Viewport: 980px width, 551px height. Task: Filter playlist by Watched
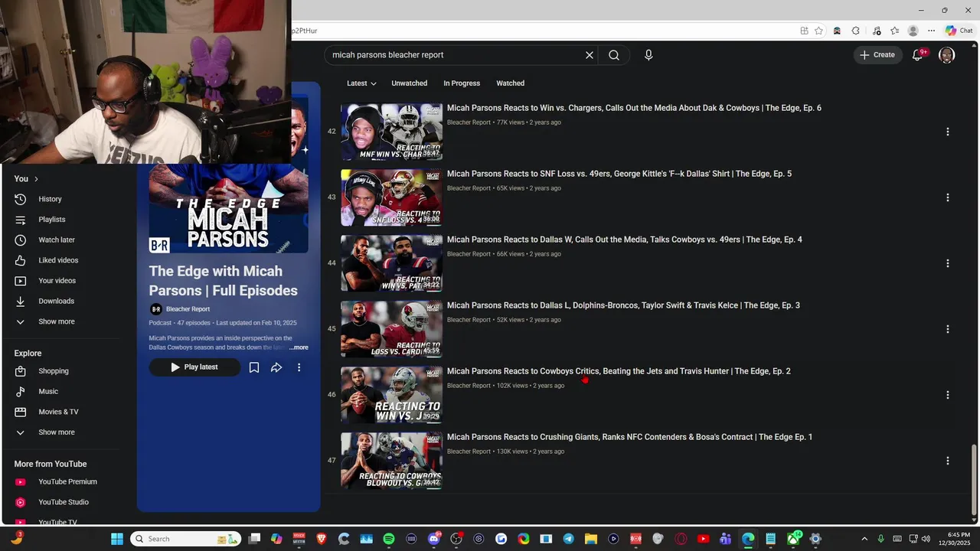pos(510,83)
